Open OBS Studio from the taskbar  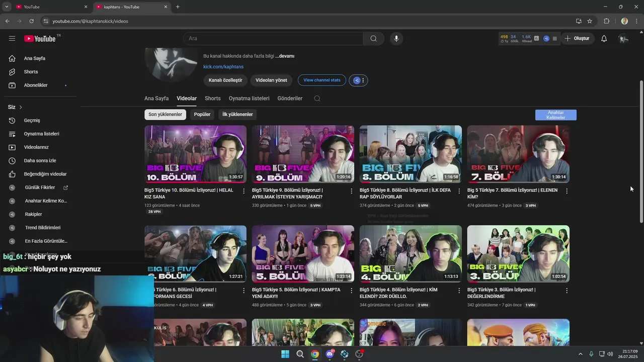pos(359,354)
